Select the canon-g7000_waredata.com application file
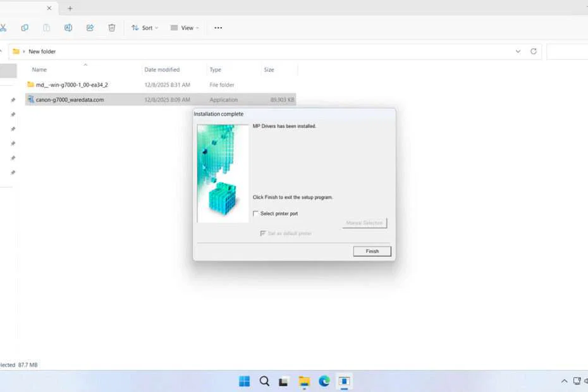 point(70,100)
